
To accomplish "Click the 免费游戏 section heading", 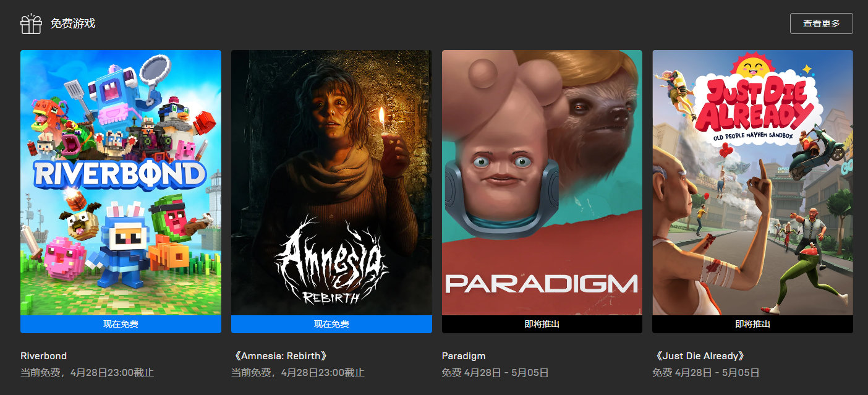I will 72,23.
